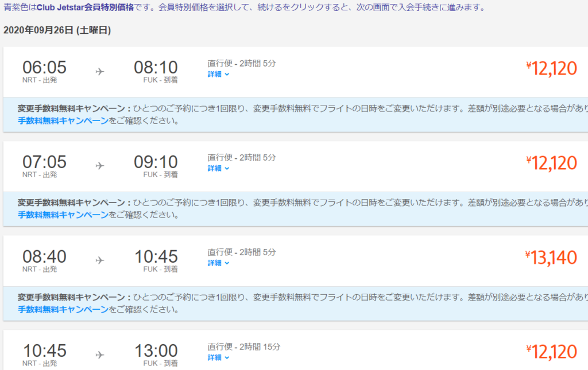Click airplane icon on 08:40 flight row
The width and height of the screenshot is (588, 370).
point(100,260)
